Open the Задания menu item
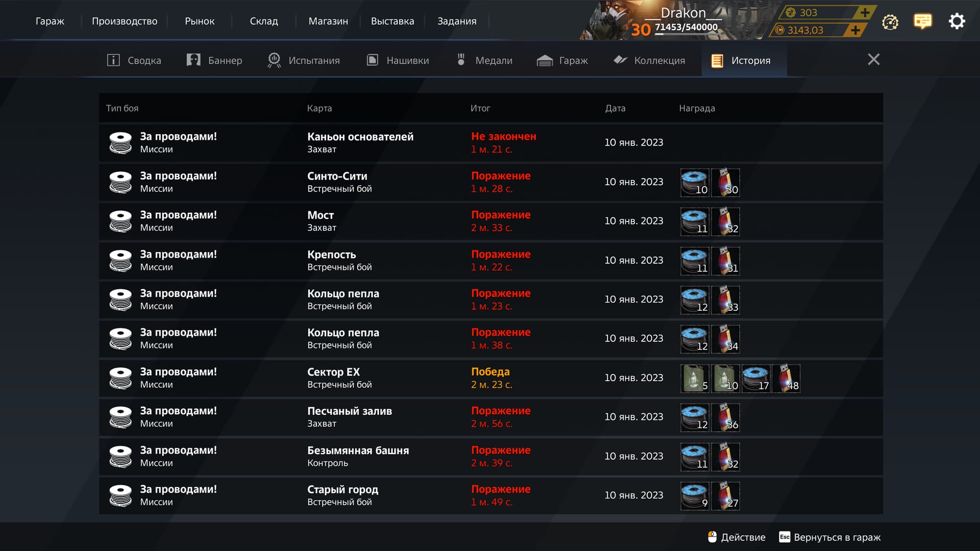 click(x=457, y=21)
